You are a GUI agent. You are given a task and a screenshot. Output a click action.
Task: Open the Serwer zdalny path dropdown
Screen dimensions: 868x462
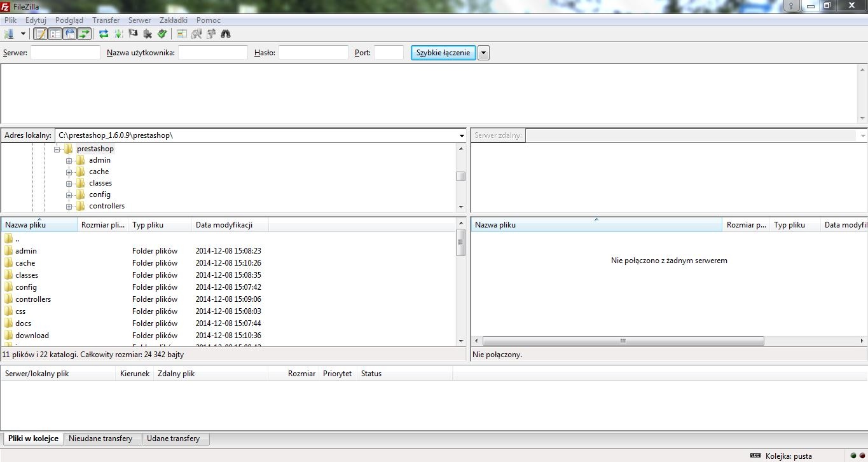(x=862, y=135)
